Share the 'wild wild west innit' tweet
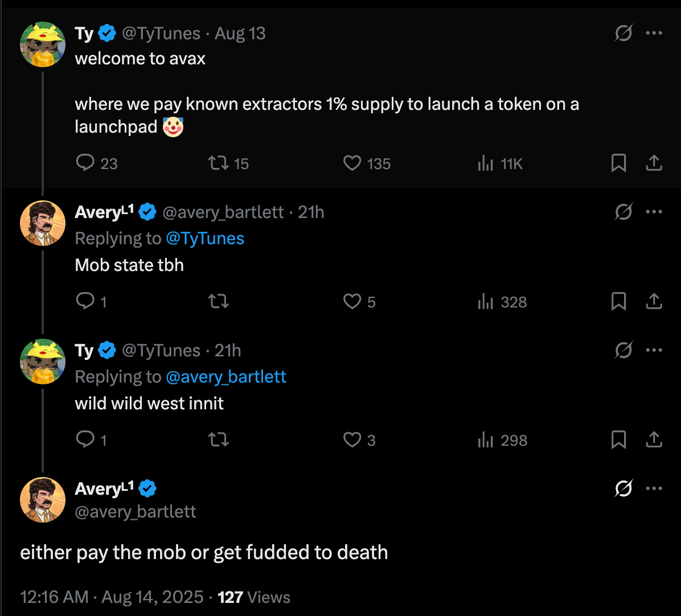Viewport: 681px width, 616px height. coord(654,440)
